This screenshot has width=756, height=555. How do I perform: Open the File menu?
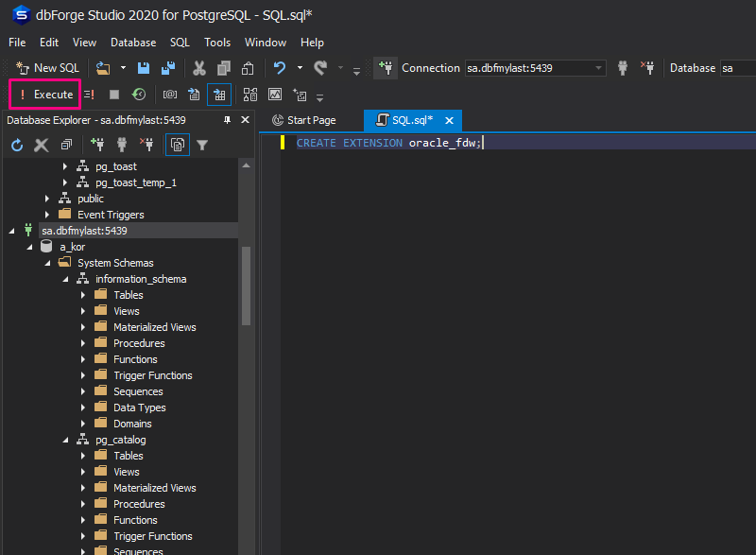tap(17, 43)
